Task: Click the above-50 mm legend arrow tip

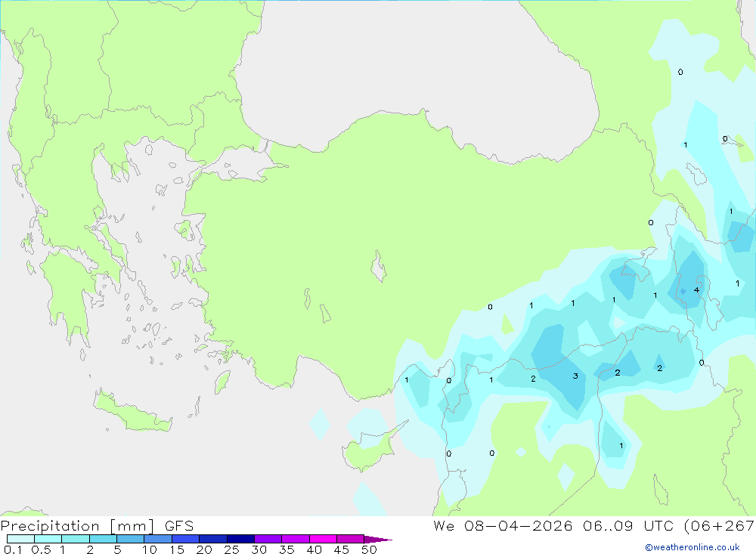Action: click(x=378, y=540)
